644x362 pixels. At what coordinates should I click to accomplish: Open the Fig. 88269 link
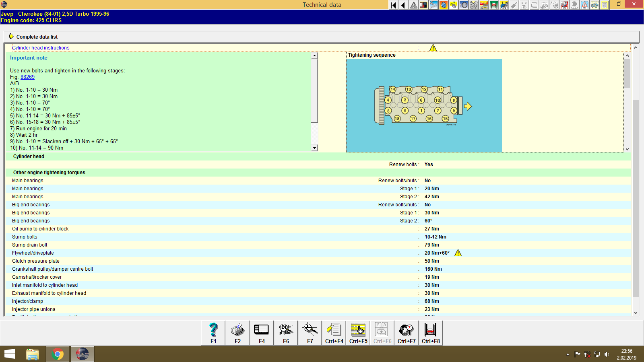27,77
